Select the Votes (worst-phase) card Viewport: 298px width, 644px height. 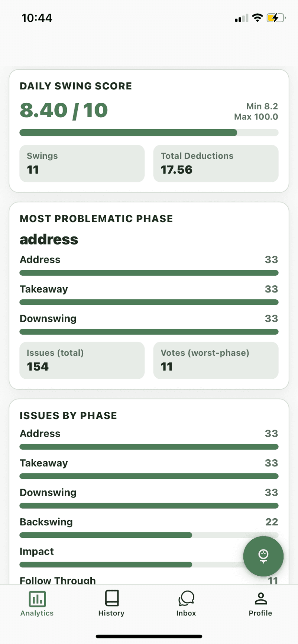pyautogui.click(x=216, y=360)
